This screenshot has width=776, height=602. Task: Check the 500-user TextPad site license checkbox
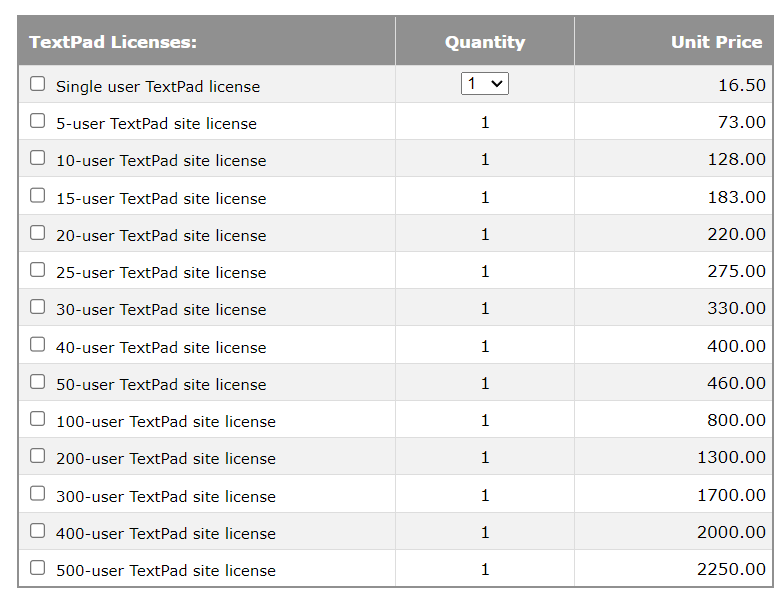click(x=38, y=568)
